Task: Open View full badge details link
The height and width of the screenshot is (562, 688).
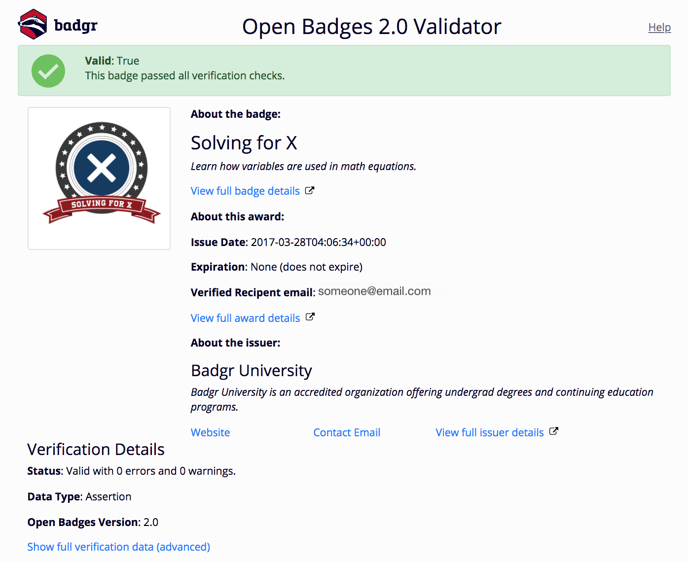Action: (245, 191)
